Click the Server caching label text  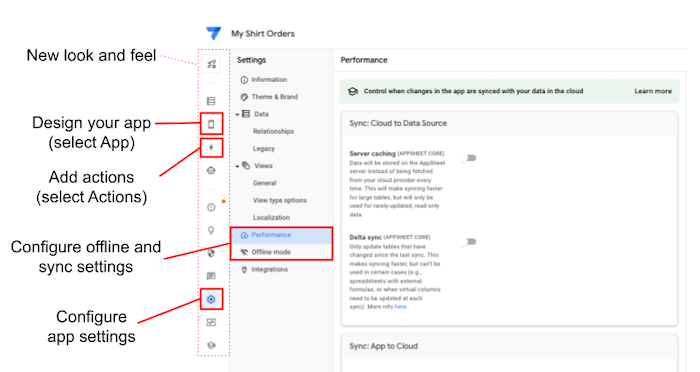pyautogui.click(x=372, y=154)
